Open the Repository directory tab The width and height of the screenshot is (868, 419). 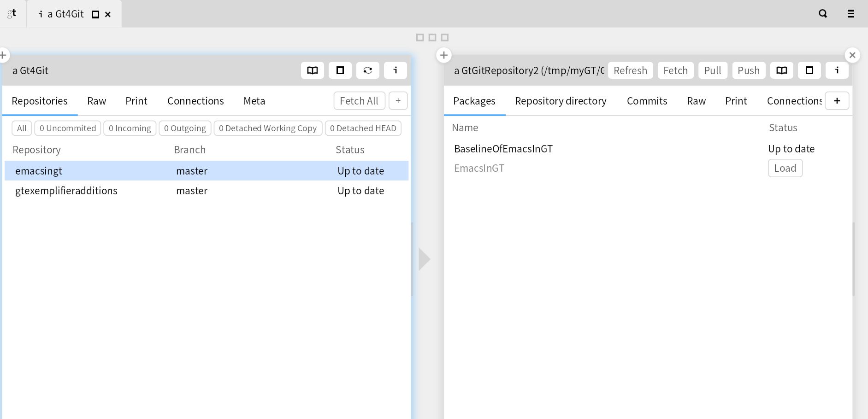click(561, 101)
